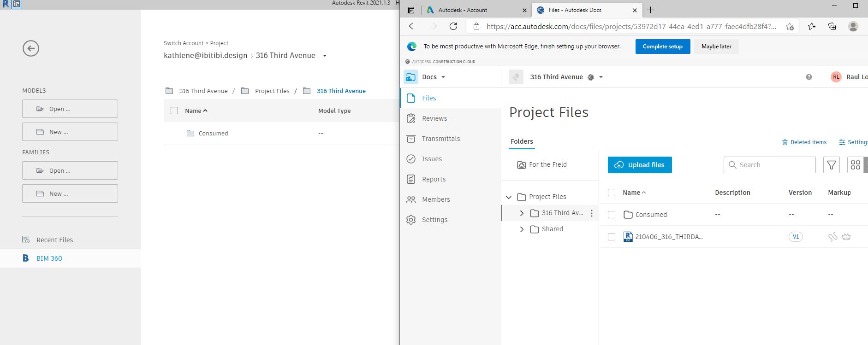Click the Maybe later button
868x345 pixels.
(716, 47)
